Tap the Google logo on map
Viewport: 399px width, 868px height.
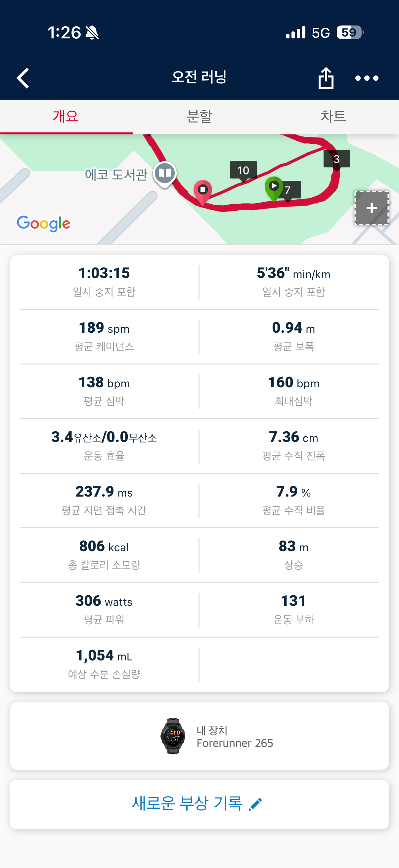point(43,223)
